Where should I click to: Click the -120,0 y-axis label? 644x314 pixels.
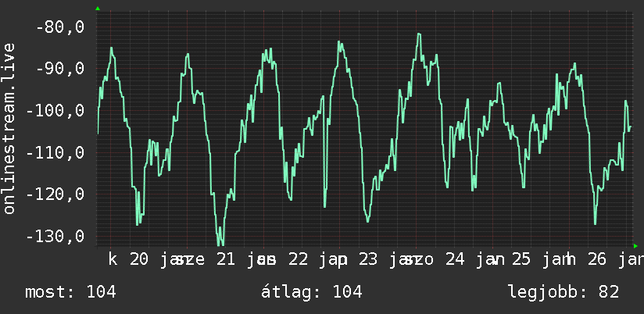(x=55, y=194)
